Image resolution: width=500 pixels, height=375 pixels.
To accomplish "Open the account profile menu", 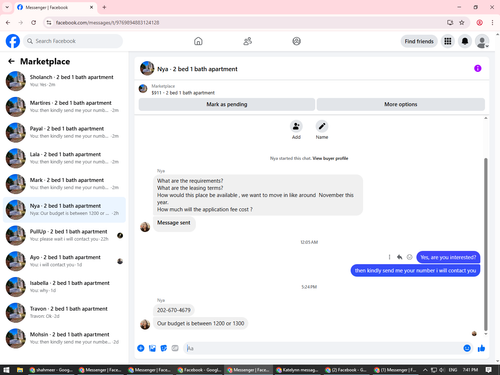I will 482,41.
